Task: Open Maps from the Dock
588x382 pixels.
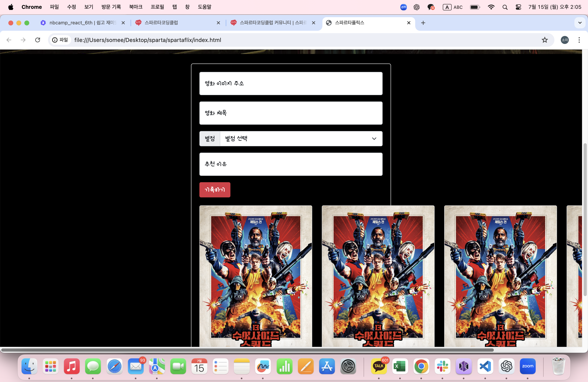Action: [x=157, y=366]
